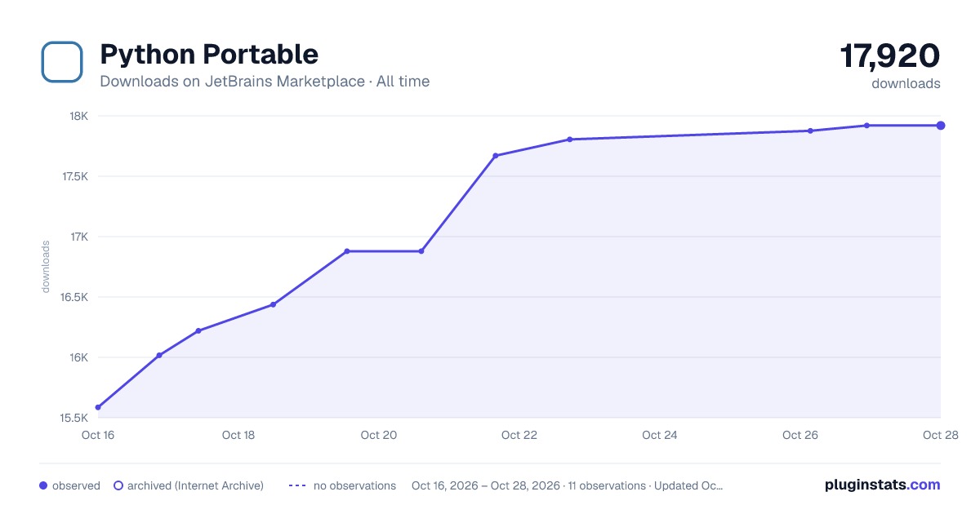Click the vertical 'downloads' axis title
The image size is (980, 514).
pos(46,267)
